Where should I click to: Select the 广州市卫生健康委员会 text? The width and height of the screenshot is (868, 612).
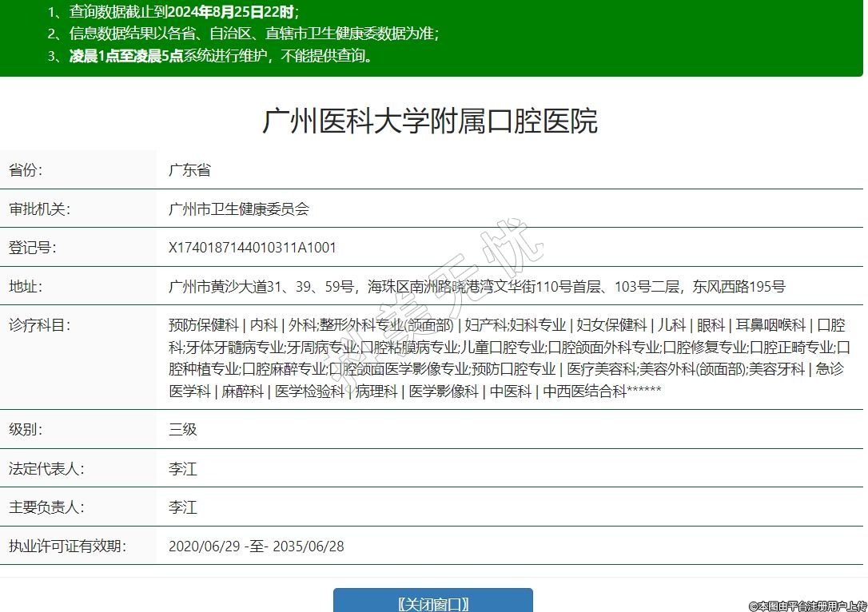click(238, 209)
